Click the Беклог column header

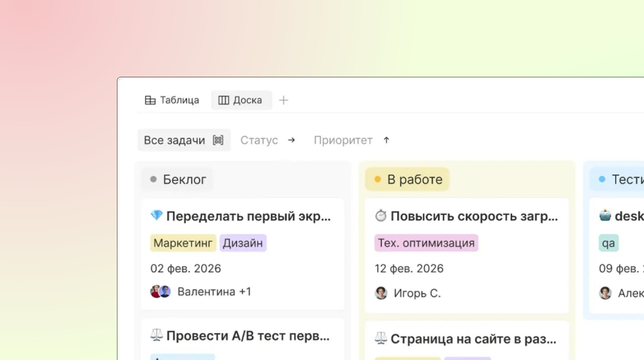[x=178, y=179]
